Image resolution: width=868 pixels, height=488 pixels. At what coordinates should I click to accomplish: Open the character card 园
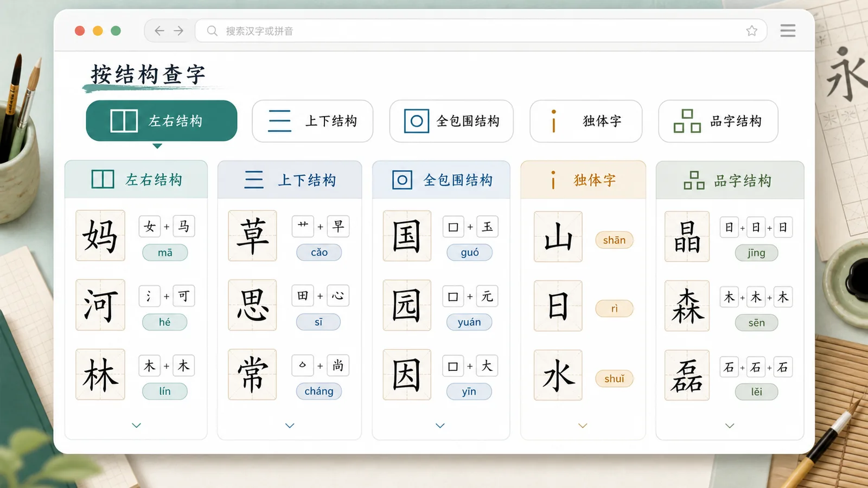point(407,305)
